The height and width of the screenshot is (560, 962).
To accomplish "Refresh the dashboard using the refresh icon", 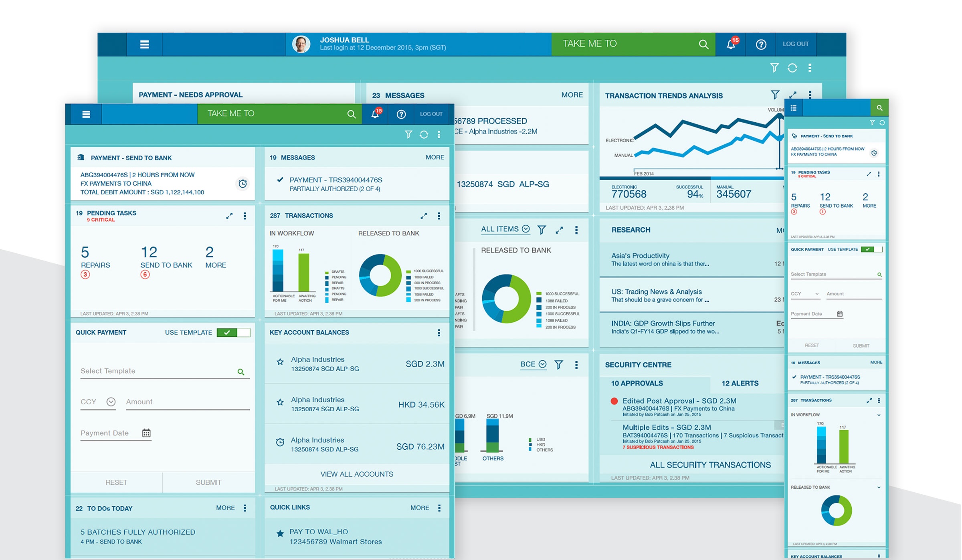I will coord(424,135).
